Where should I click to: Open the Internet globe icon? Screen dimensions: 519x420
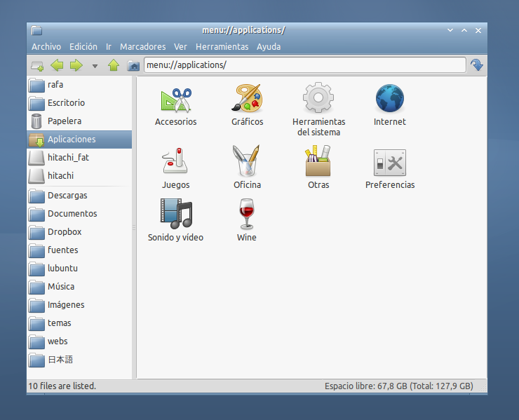coord(389,100)
